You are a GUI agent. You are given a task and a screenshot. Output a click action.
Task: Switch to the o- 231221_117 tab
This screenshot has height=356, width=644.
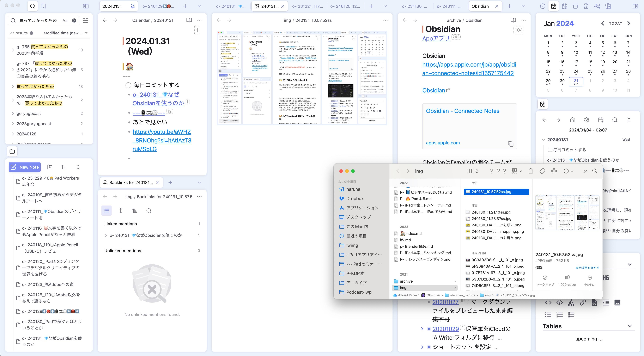(x=308, y=6)
